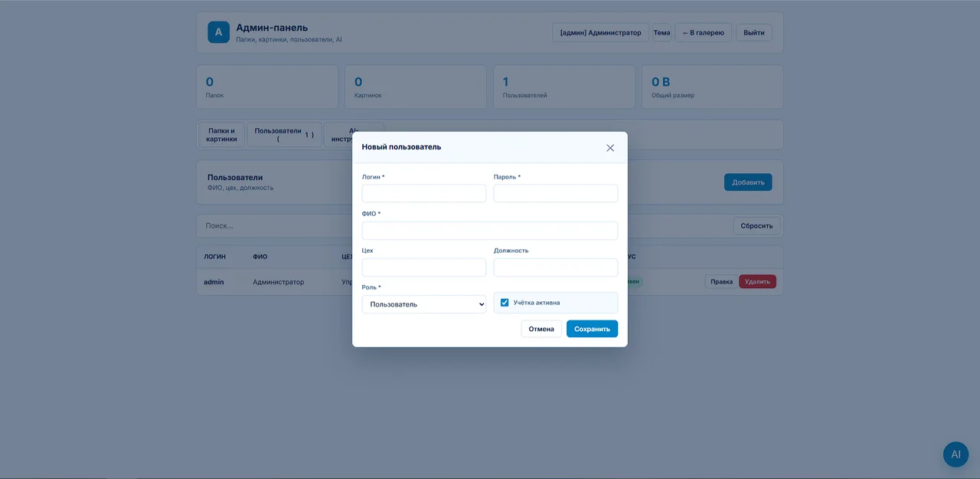This screenshot has height=479, width=980.
Task: Toggle the Учётка активна checkbox
Action: (505, 303)
